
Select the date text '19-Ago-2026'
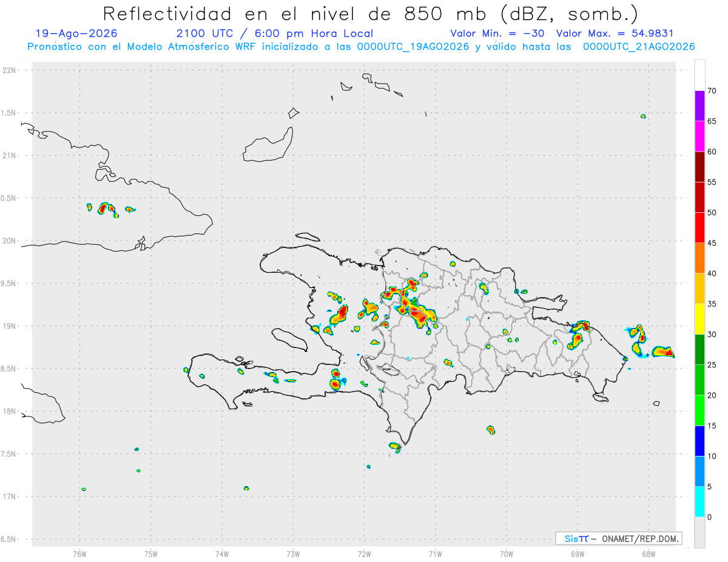click(x=76, y=33)
